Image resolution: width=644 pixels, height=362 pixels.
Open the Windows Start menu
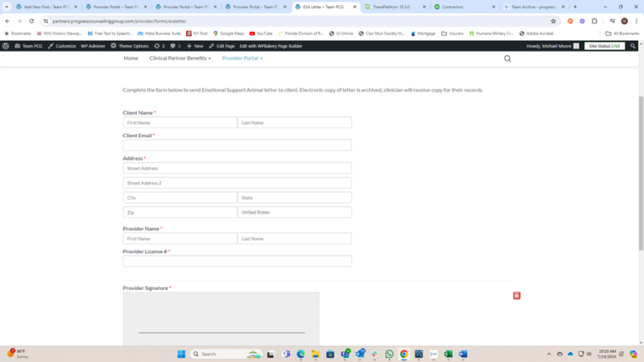point(181,354)
